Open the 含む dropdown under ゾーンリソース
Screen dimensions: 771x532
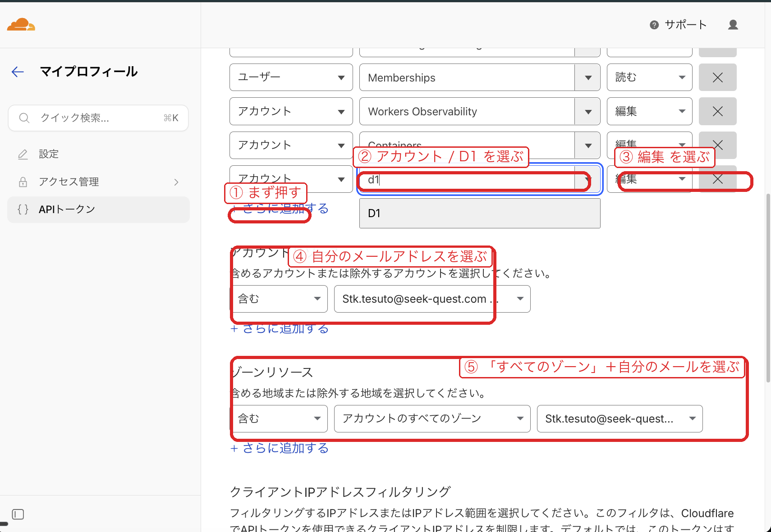279,418
